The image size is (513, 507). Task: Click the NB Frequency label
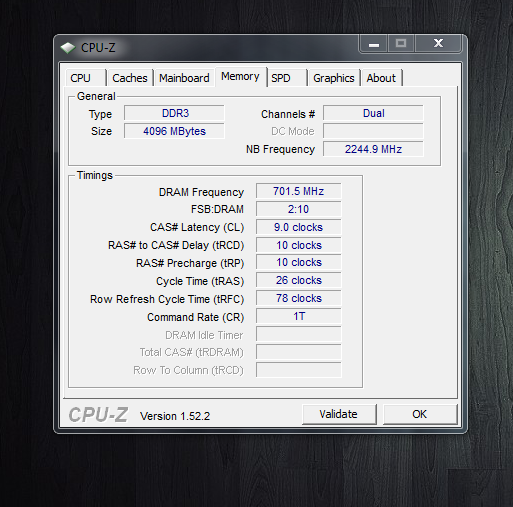pyautogui.click(x=280, y=149)
